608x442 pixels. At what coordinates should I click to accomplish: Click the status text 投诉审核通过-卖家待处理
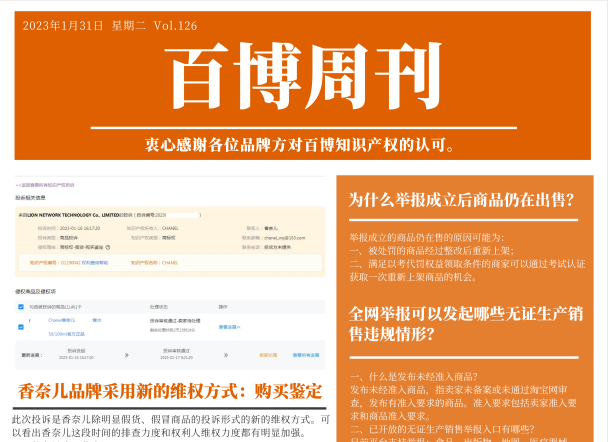click(175, 321)
